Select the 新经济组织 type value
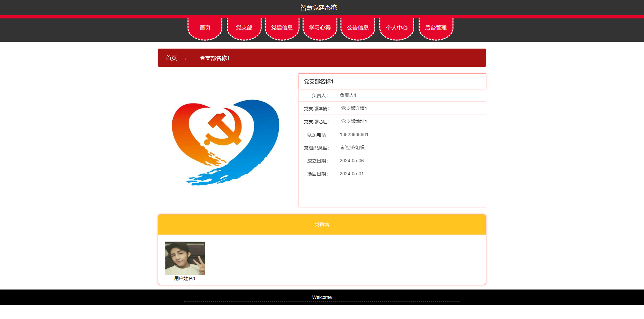This screenshot has width=644, height=319. point(353,147)
